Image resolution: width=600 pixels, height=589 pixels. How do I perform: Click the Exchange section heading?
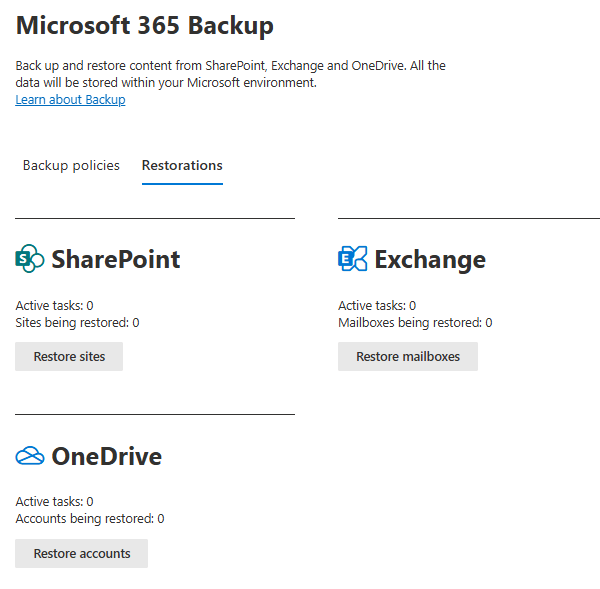click(x=429, y=260)
